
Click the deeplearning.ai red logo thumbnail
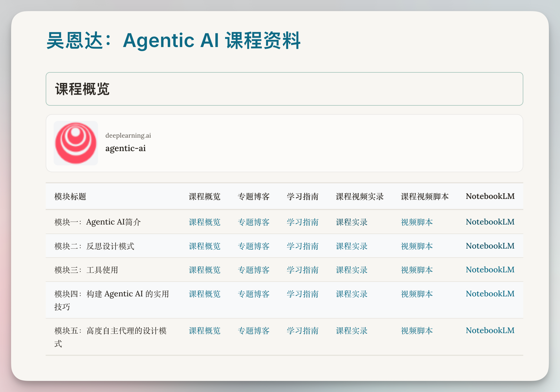pyautogui.click(x=76, y=143)
